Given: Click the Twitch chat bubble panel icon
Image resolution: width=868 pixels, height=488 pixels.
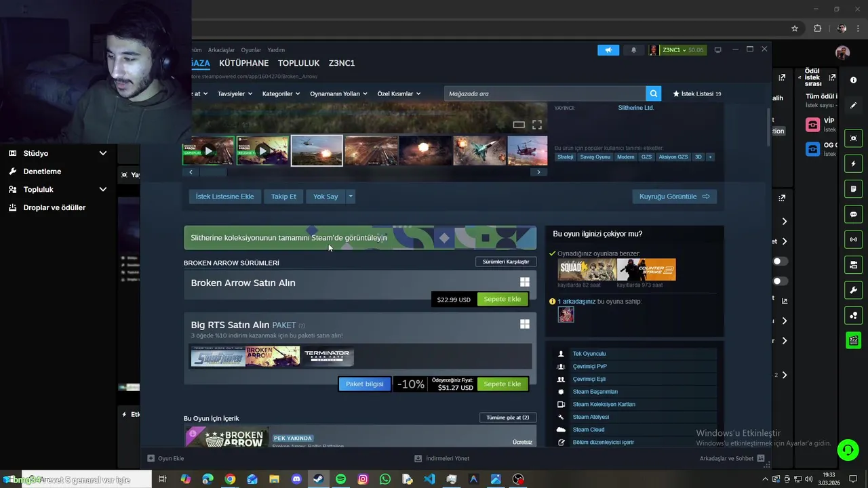Looking at the screenshot, I should pos(854,214).
